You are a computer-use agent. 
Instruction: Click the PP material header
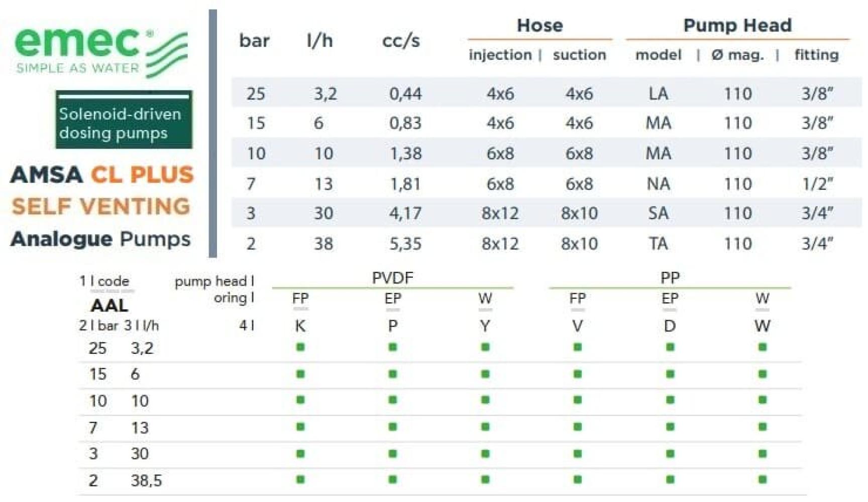670,278
